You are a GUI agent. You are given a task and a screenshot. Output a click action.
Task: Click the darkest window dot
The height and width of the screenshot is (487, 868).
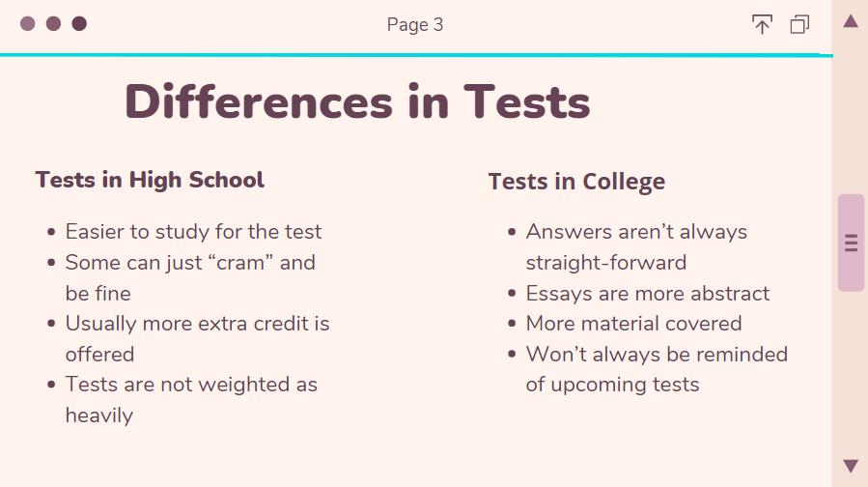79,24
